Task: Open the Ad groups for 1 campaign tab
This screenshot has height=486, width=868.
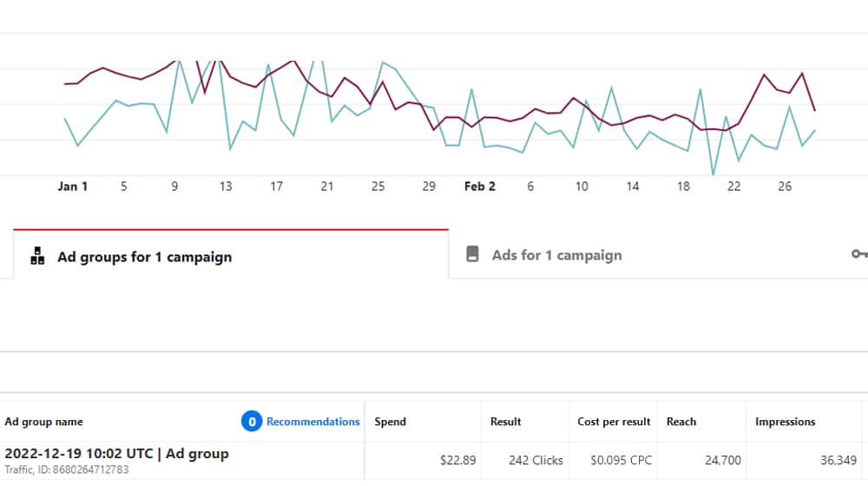Action: pyautogui.click(x=231, y=254)
